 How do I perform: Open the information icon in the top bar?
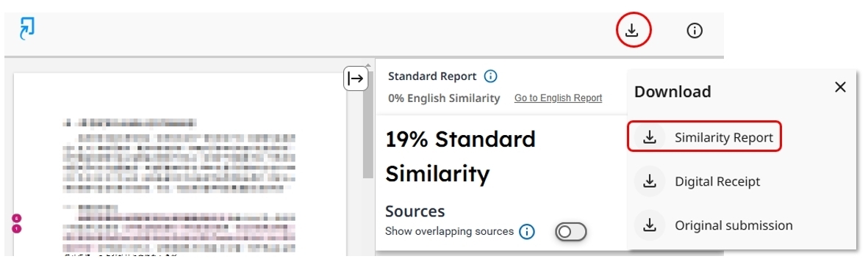(694, 31)
